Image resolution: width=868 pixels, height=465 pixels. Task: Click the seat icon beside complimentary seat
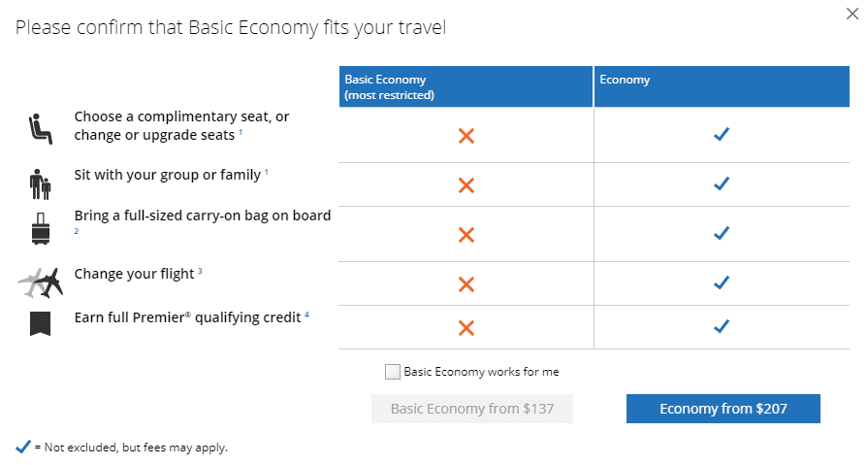41,129
